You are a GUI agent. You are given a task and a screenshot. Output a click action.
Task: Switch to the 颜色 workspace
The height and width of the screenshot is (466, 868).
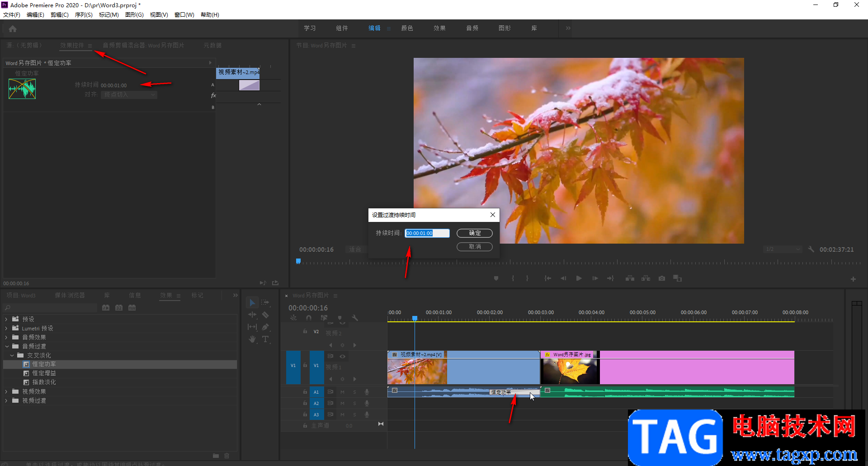point(407,28)
